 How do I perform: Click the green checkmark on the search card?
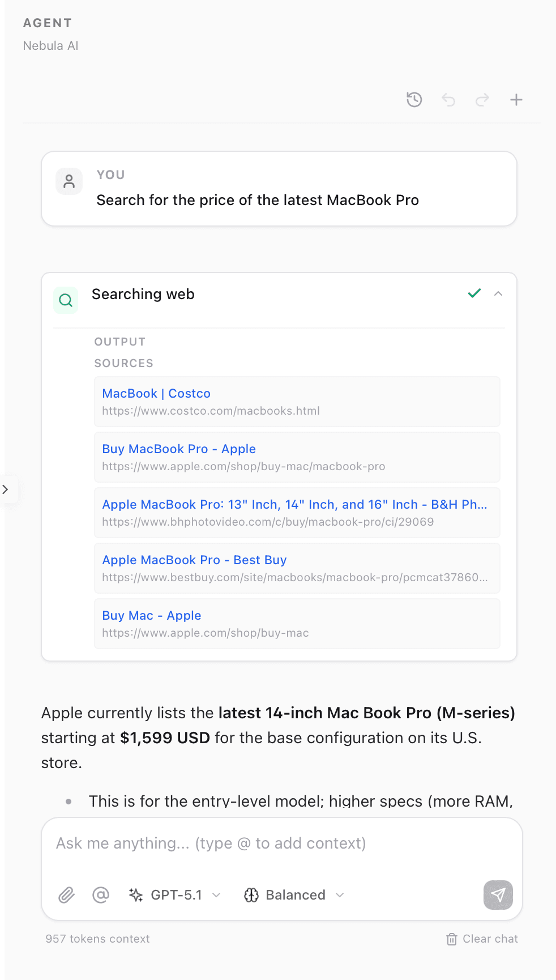[474, 293]
